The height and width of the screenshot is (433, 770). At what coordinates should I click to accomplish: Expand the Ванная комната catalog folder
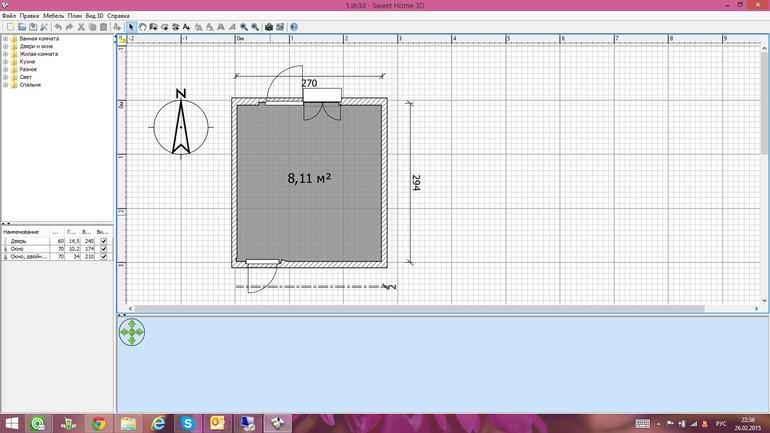6,39
